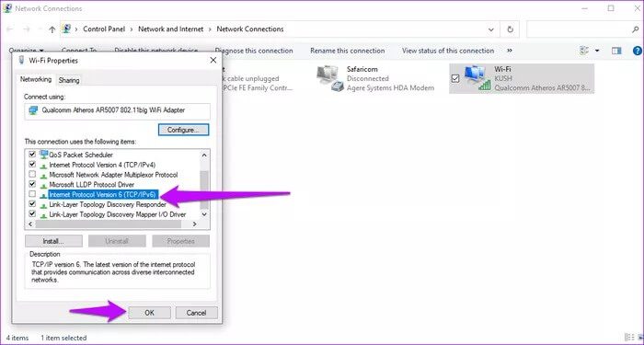Screen dimensions: 644x345
Task: Toggle Link-Layer Topology Discovery Responder checkbox
Action: coord(32,203)
